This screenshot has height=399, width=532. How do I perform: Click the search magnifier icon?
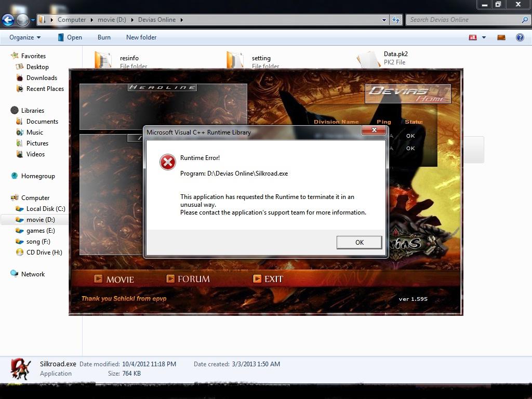tap(525, 20)
